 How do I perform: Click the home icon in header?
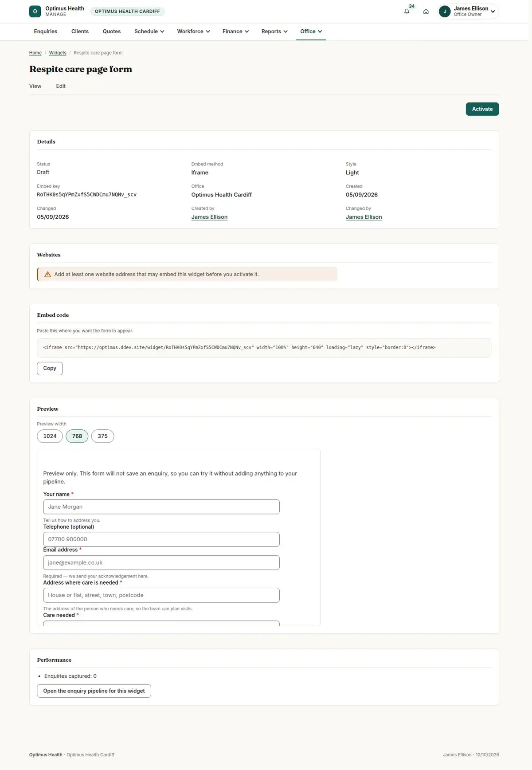coord(426,12)
